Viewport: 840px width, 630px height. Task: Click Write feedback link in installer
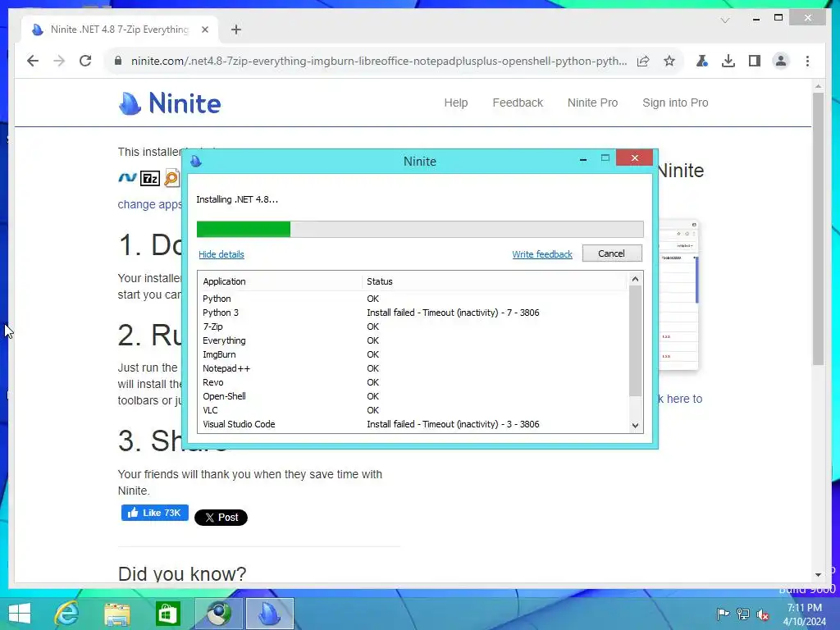(x=542, y=254)
